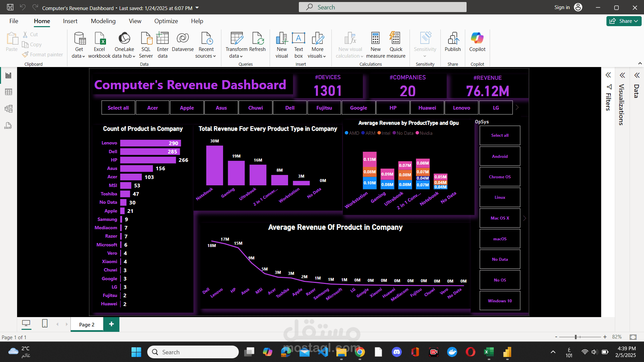Click Select all in company slicer
This screenshot has width=644, height=362.
coord(118,108)
